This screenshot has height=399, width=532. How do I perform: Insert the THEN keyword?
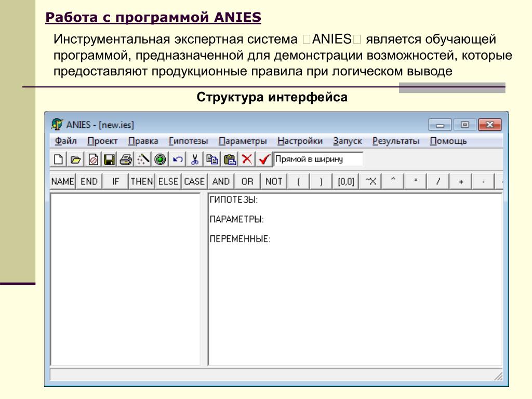142,181
